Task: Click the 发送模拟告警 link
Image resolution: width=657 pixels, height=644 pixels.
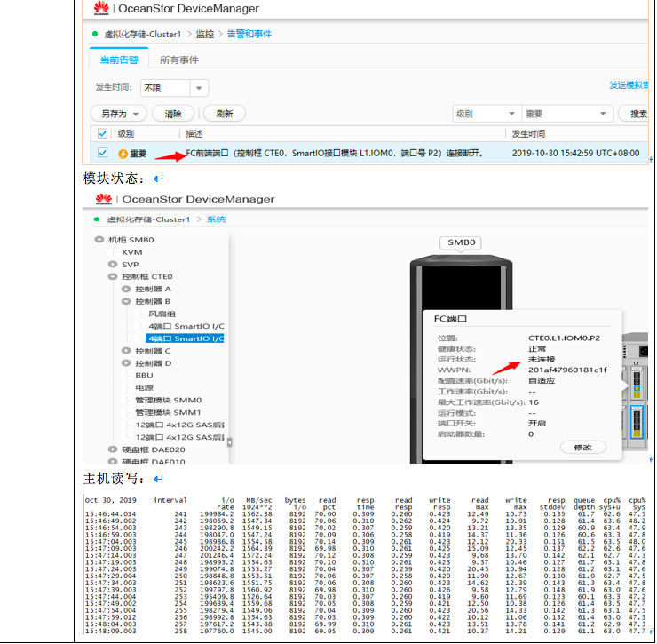Action: [629, 85]
